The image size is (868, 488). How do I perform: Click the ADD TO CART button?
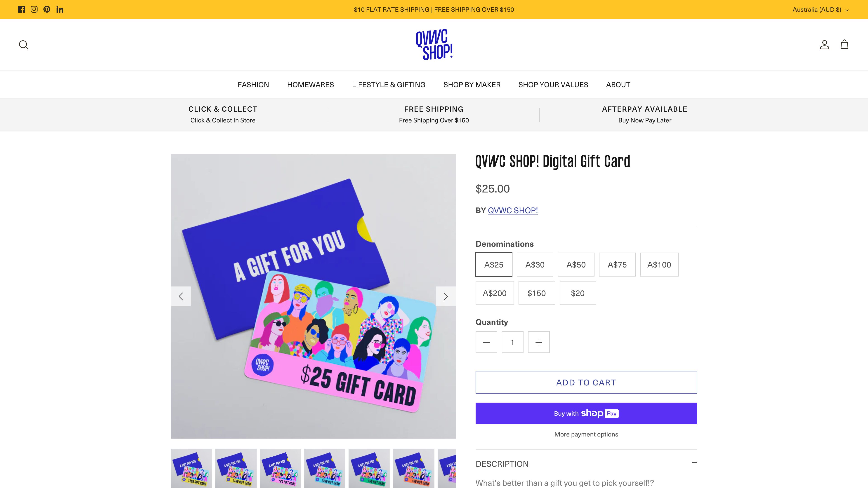(586, 382)
